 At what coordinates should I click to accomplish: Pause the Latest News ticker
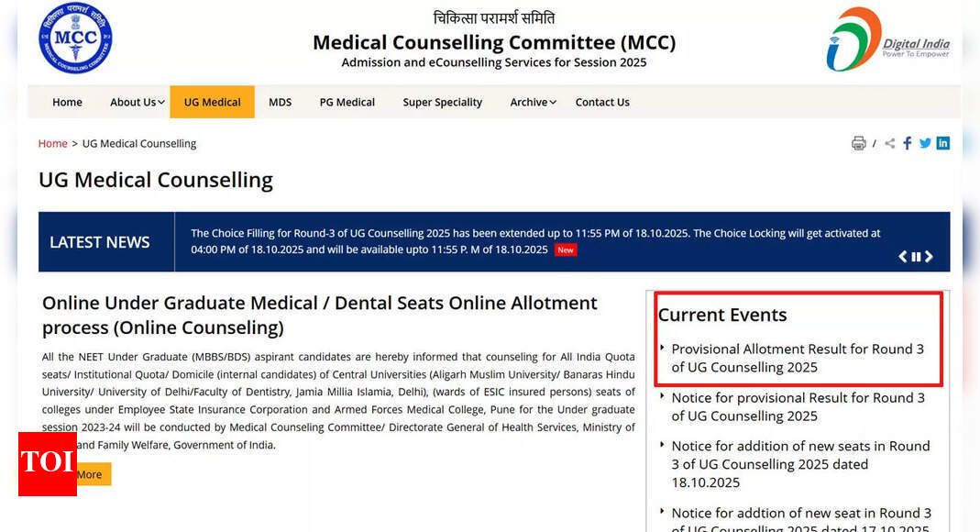(x=916, y=257)
